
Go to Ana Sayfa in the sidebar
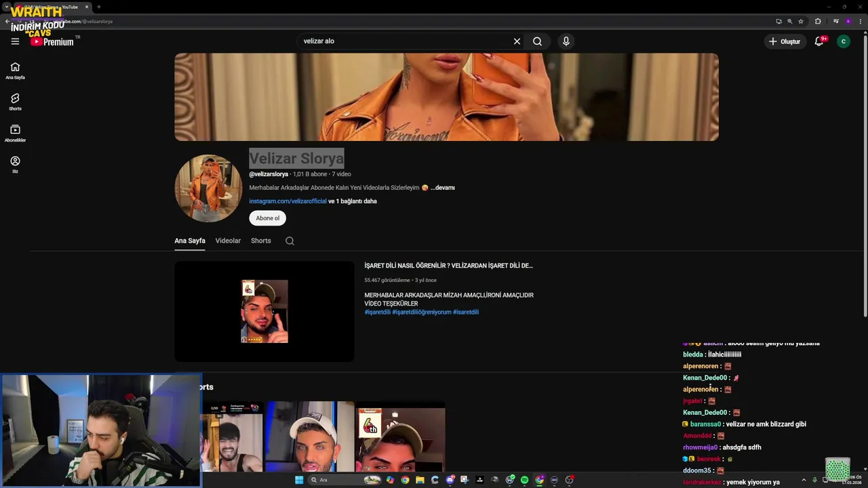coord(15,70)
